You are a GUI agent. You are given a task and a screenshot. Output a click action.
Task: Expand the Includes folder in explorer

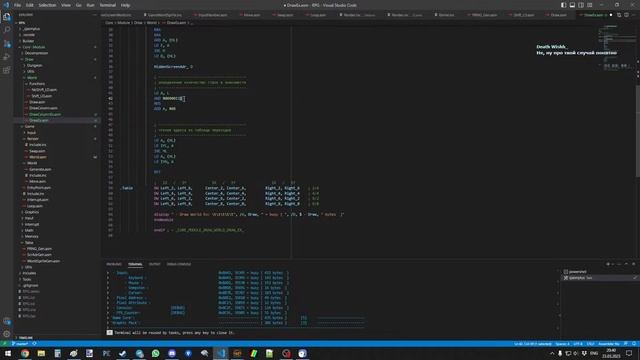point(29,273)
